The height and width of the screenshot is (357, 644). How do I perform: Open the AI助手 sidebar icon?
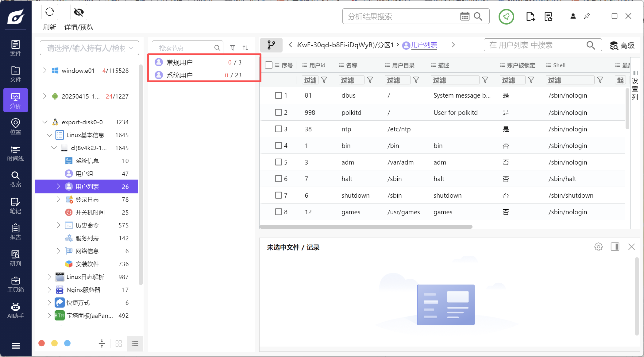click(x=16, y=311)
